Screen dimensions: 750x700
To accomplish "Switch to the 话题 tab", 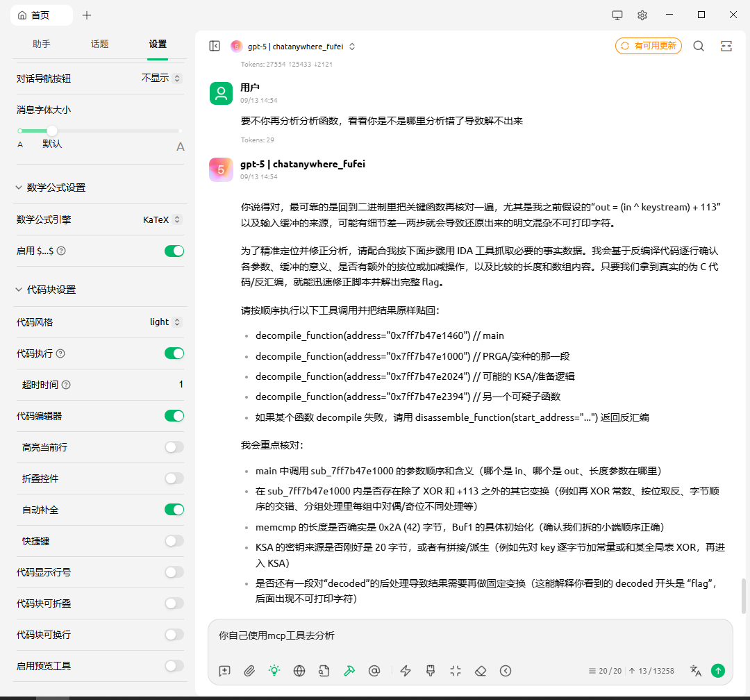I will [99, 44].
